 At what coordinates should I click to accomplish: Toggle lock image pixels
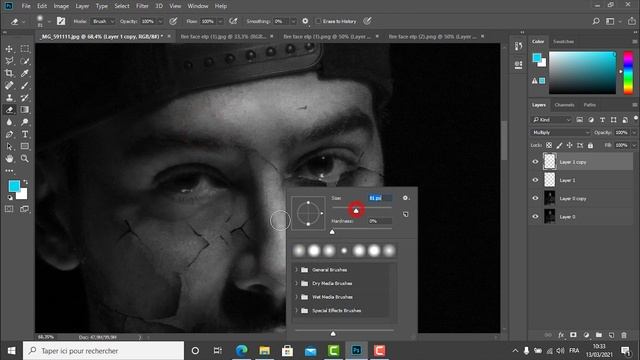point(559,145)
